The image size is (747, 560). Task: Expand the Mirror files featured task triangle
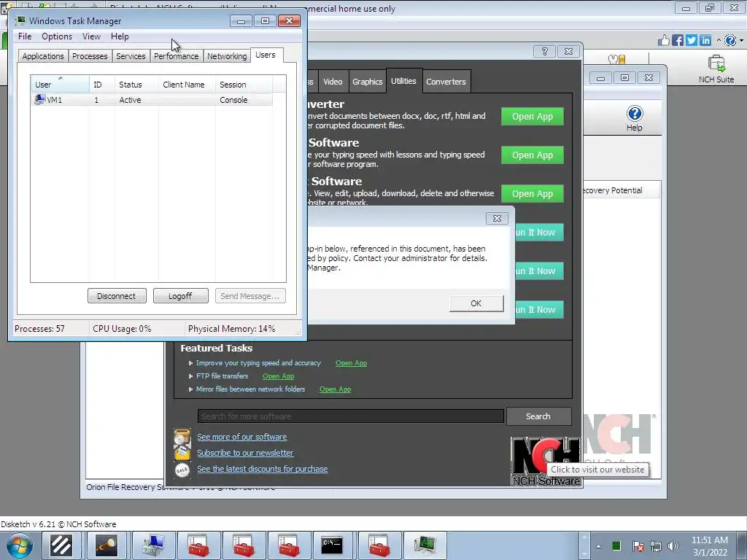pyautogui.click(x=190, y=389)
